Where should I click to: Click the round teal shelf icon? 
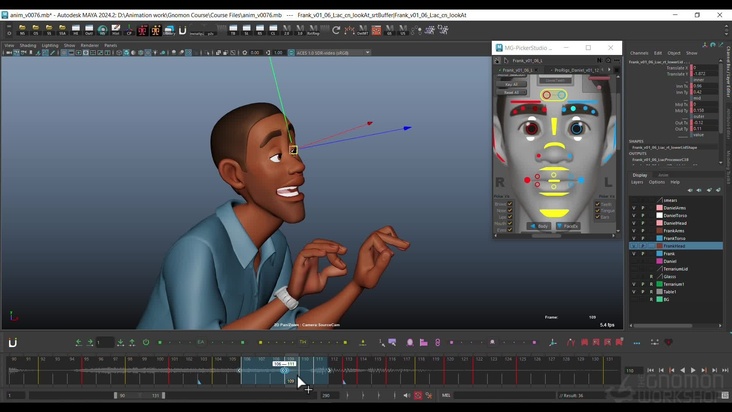coord(102,30)
